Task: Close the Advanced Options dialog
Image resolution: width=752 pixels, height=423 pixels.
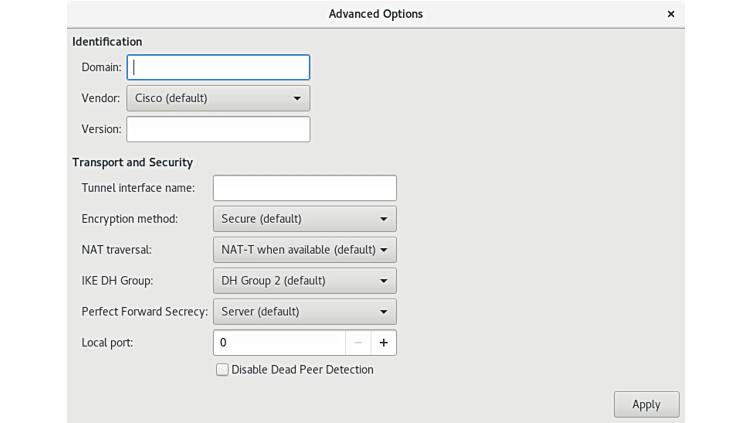Action: 670,14
